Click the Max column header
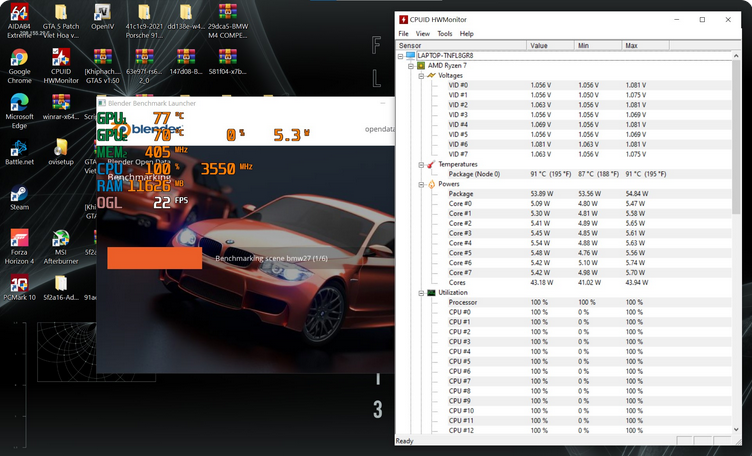 coord(645,46)
